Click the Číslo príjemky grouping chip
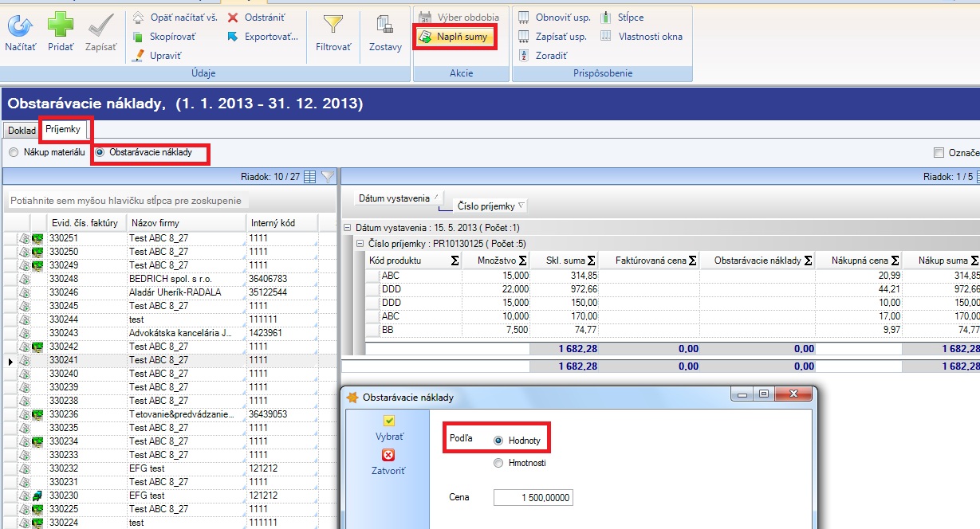Screen dimensions: 980x529 pos(490,206)
